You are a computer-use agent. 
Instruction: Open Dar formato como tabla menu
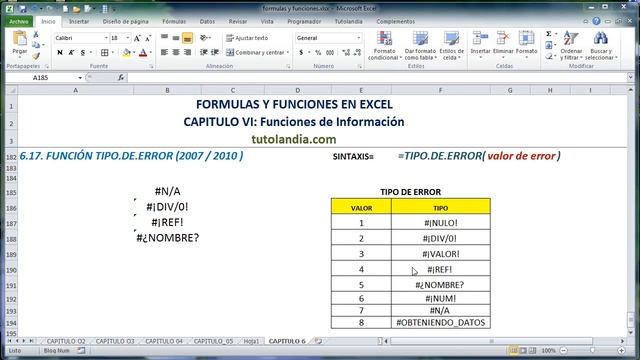click(420, 46)
